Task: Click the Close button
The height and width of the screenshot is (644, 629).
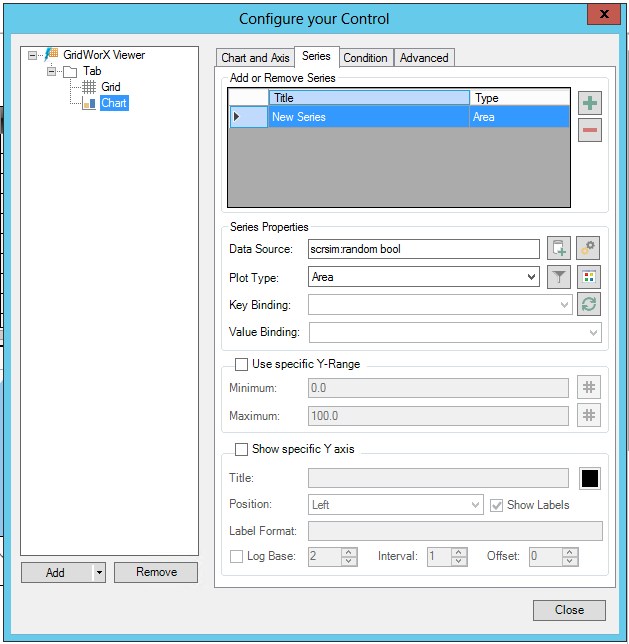Action: [x=569, y=610]
